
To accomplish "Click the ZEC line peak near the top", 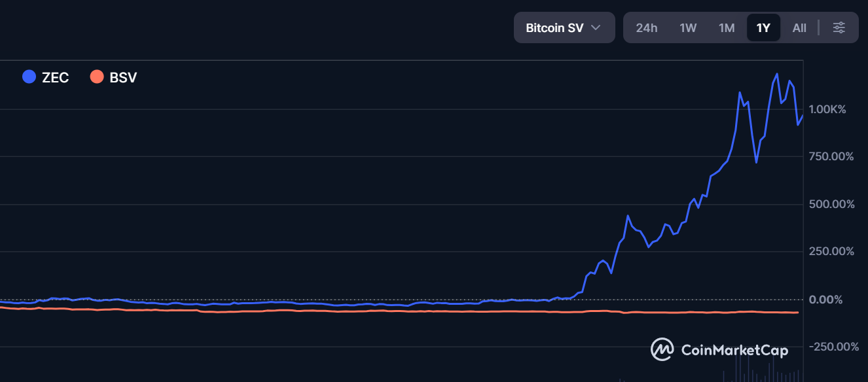I will [777, 75].
